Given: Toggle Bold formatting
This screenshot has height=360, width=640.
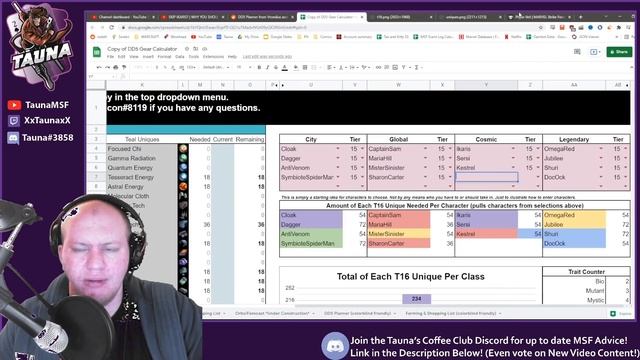Looking at the screenshot, I should tap(259, 67).
